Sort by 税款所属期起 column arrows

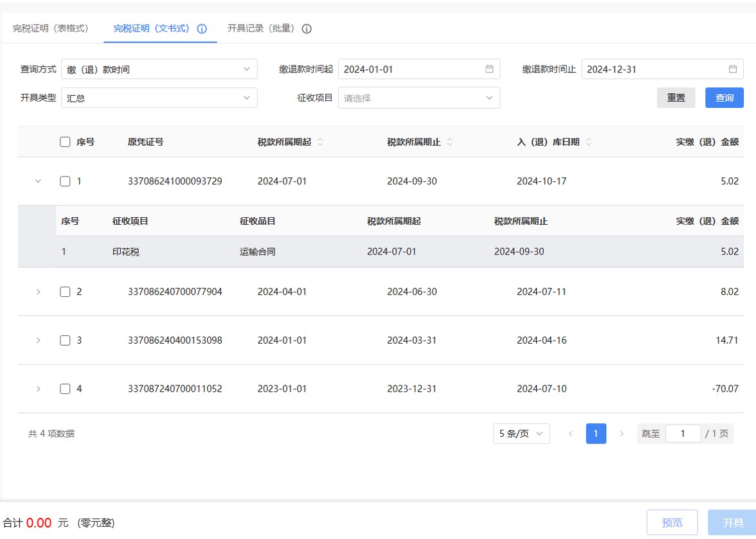(320, 141)
